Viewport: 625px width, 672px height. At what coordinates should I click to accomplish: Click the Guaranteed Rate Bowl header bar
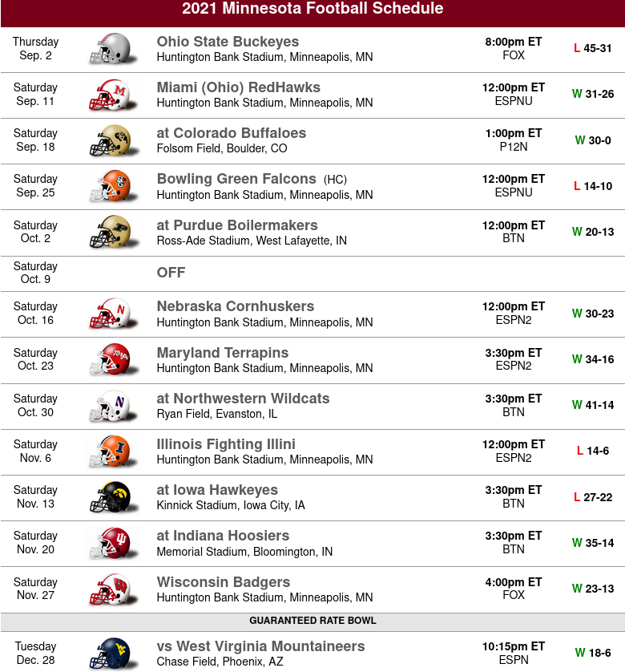point(312,621)
